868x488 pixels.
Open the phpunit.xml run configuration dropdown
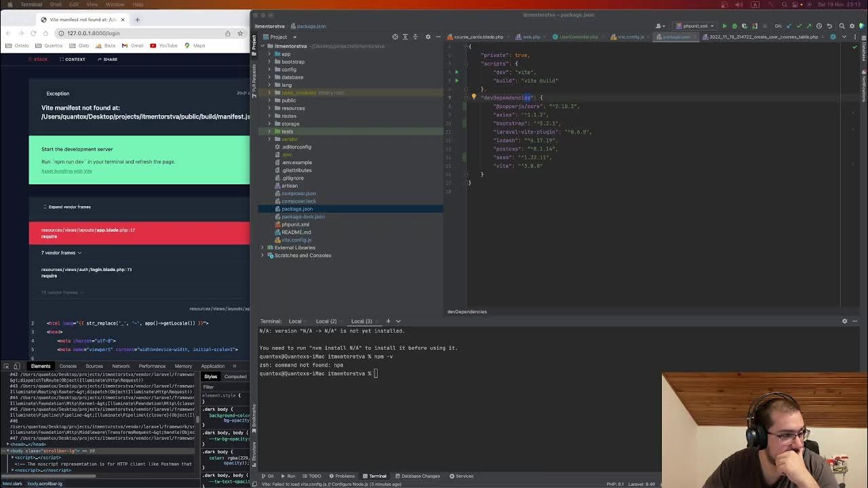point(694,26)
